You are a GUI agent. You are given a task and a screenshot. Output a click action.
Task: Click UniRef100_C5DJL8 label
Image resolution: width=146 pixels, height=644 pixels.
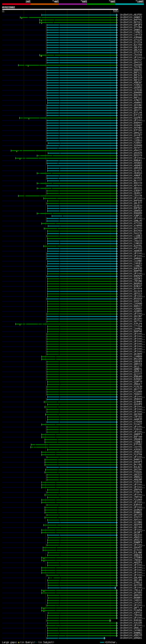tap(131, 590)
